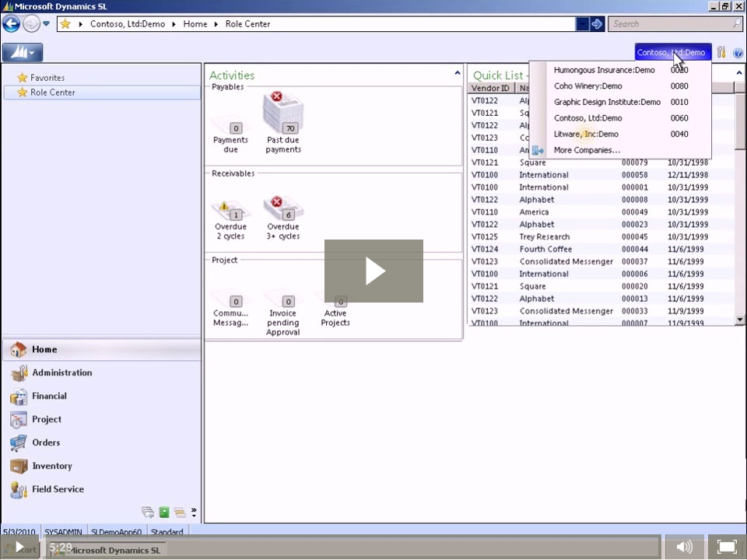Open the address bar history dropdown
Viewport: 747px width, 560px height.
[583, 24]
